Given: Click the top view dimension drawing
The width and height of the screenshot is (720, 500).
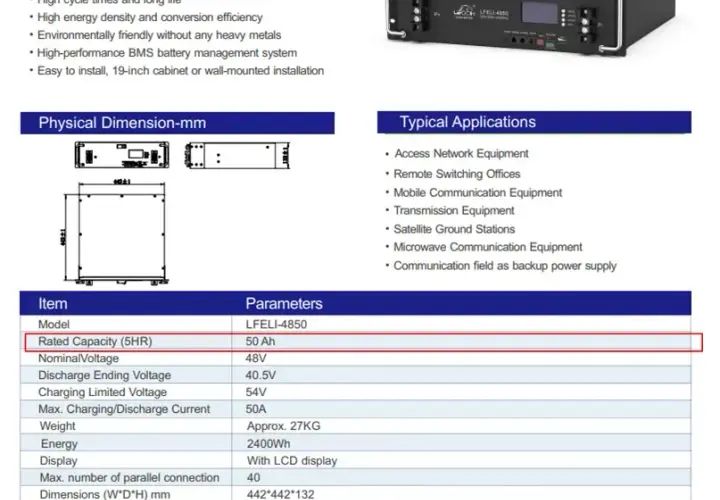Looking at the screenshot, I should tap(115, 232).
